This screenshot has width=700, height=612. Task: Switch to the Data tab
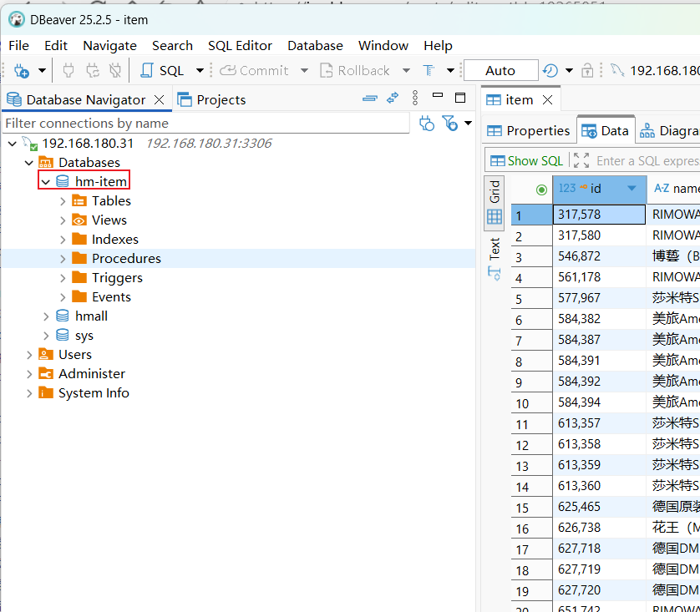(606, 131)
